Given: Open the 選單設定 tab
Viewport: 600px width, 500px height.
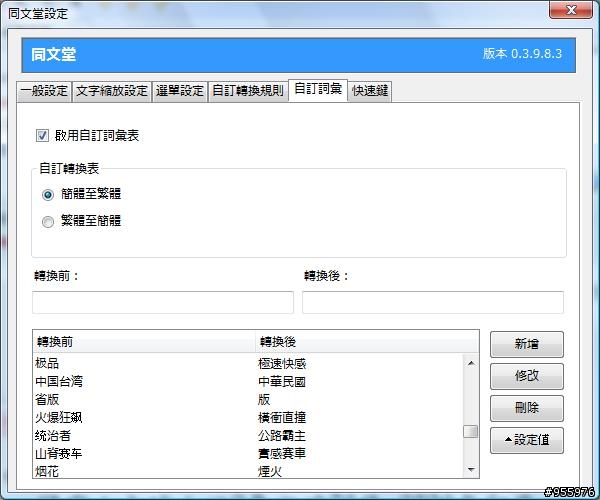Looking at the screenshot, I should tap(179, 91).
